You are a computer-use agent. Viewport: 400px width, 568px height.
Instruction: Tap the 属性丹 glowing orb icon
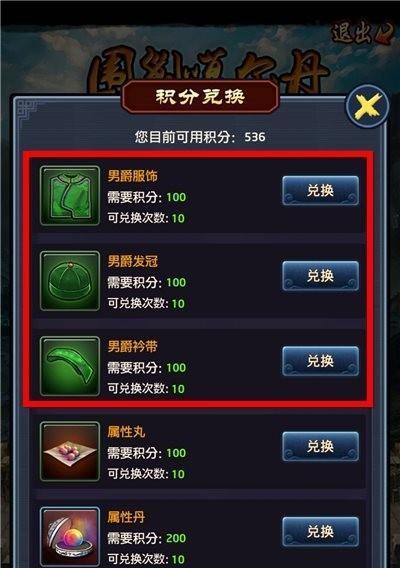[x=70, y=536]
